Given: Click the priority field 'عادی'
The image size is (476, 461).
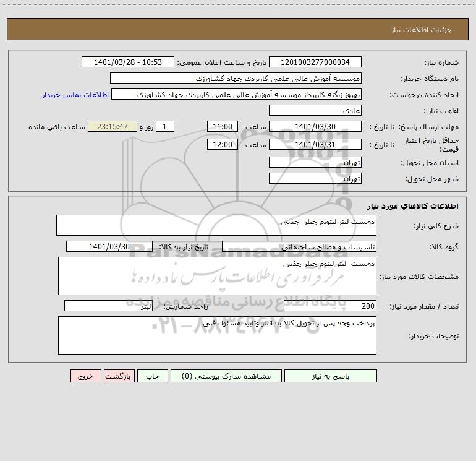Looking at the screenshot, I should (315, 110).
